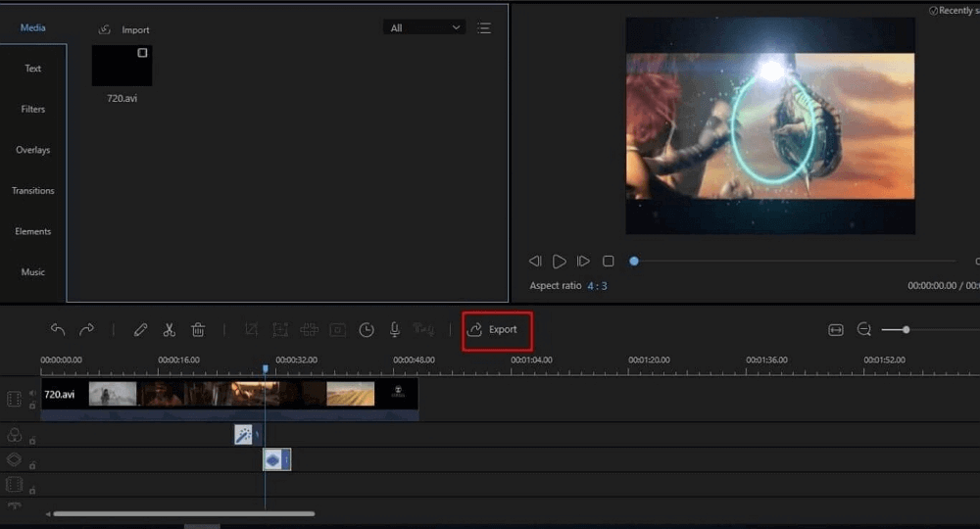
Task: Zoom out timeline with magnifier icon
Action: point(864,330)
